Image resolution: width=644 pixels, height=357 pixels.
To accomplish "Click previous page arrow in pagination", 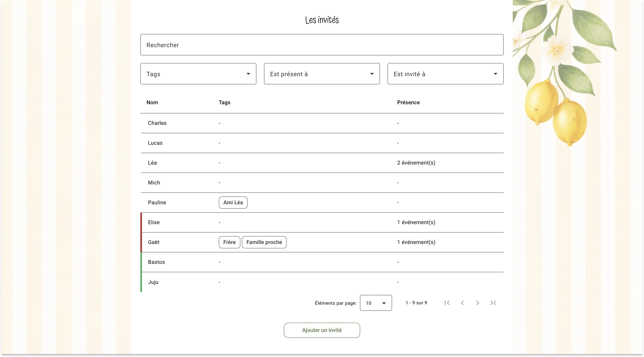I will (x=462, y=303).
